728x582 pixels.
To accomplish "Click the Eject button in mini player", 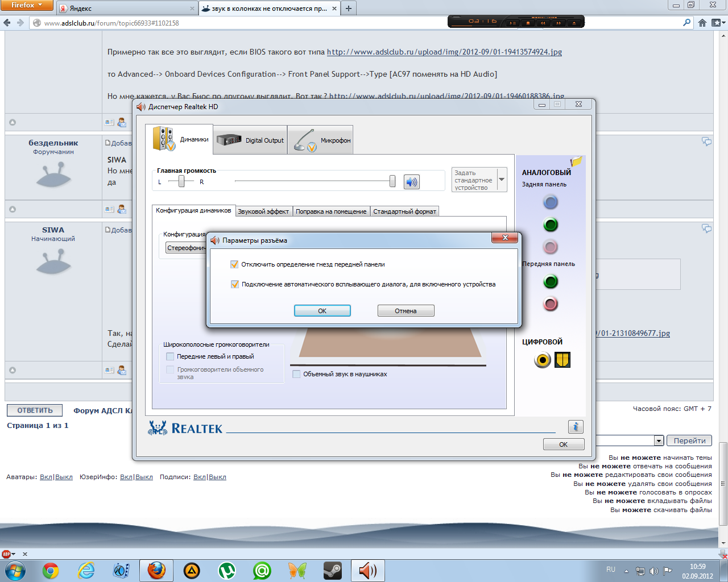I will [574, 23].
